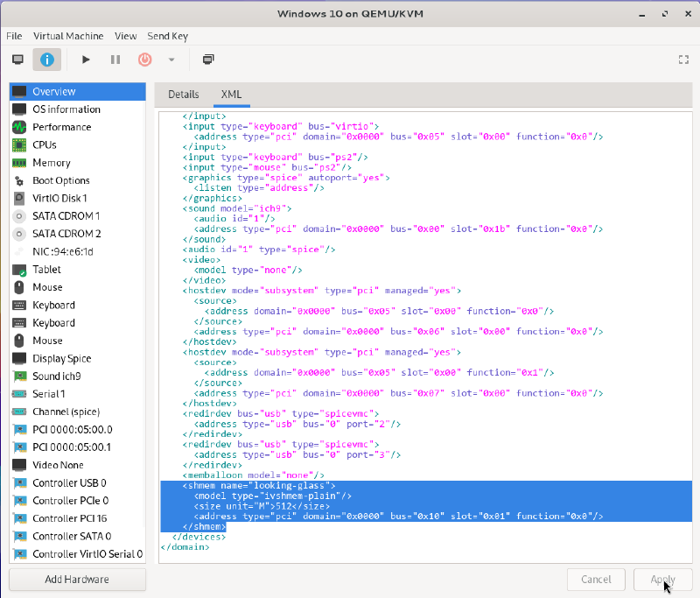Select Controller SATA 0
The height and width of the screenshot is (598, 700).
78,537
